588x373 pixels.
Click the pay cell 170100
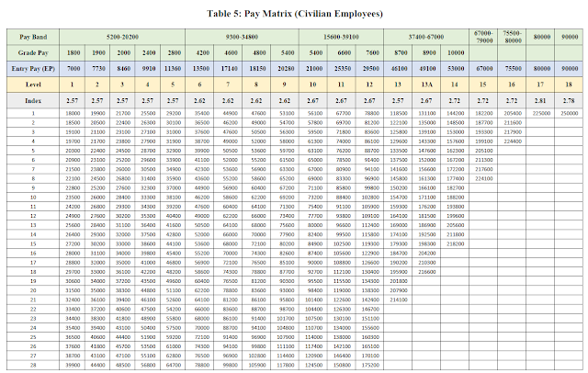(370, 356)
